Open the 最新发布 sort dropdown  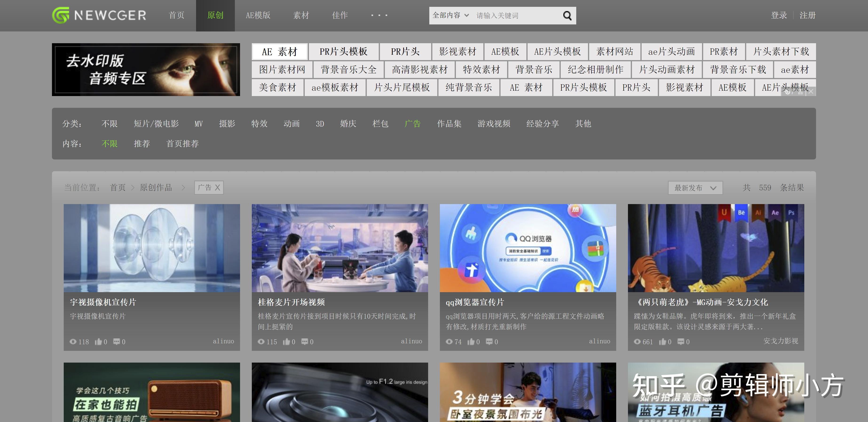point(695,188)
